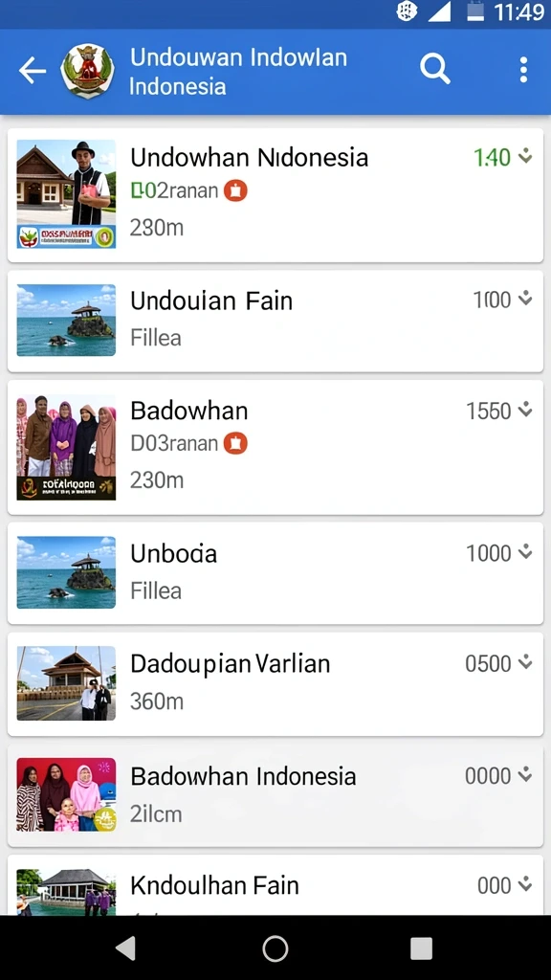Tap the back arrow in header
The image size is (551, 980).
pos(32,71)
